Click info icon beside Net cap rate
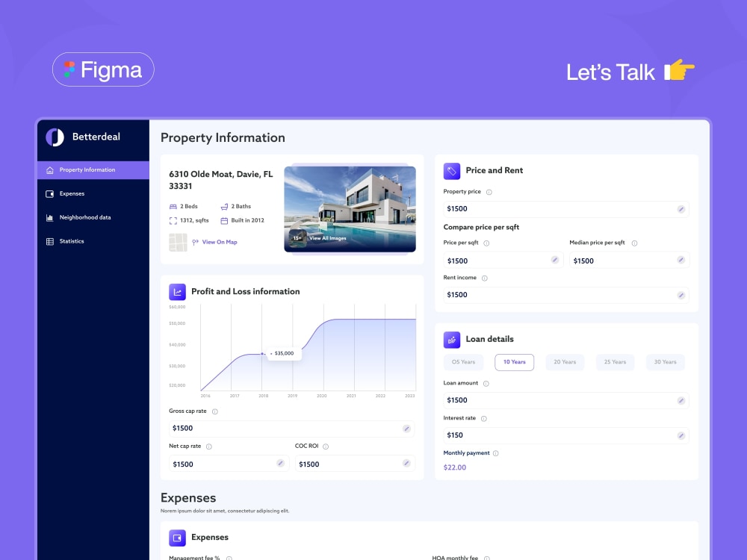This screenshot has height=560, width=747. click(208, 447)
